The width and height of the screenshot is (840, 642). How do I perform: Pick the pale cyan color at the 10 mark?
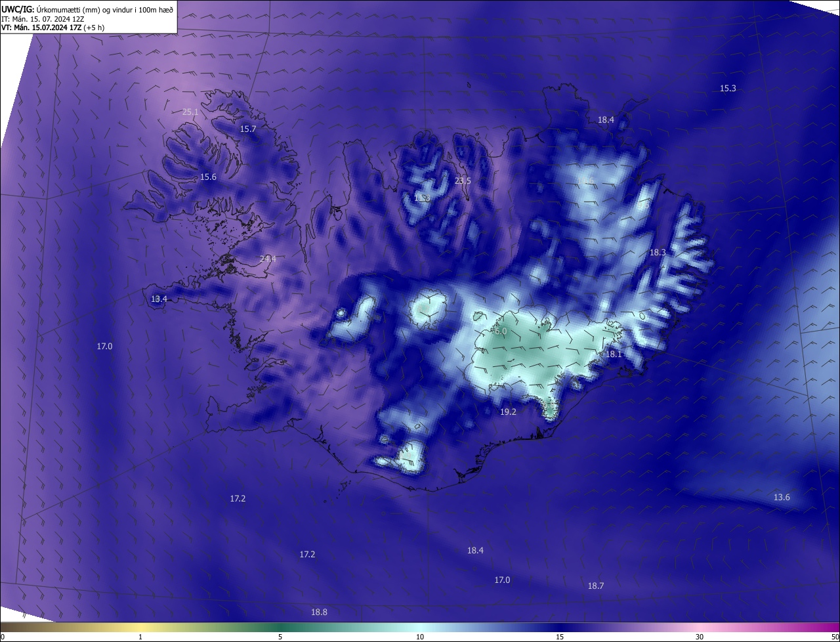420,627
